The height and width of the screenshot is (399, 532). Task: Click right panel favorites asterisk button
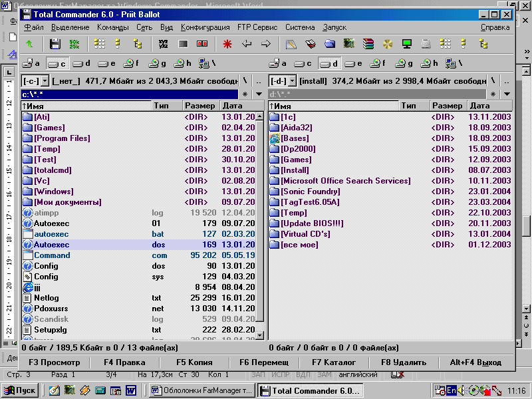(493, 94)
